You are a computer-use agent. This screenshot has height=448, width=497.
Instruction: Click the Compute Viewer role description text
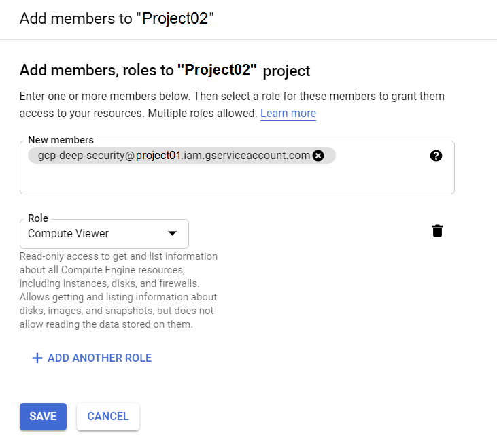point(118,290)
